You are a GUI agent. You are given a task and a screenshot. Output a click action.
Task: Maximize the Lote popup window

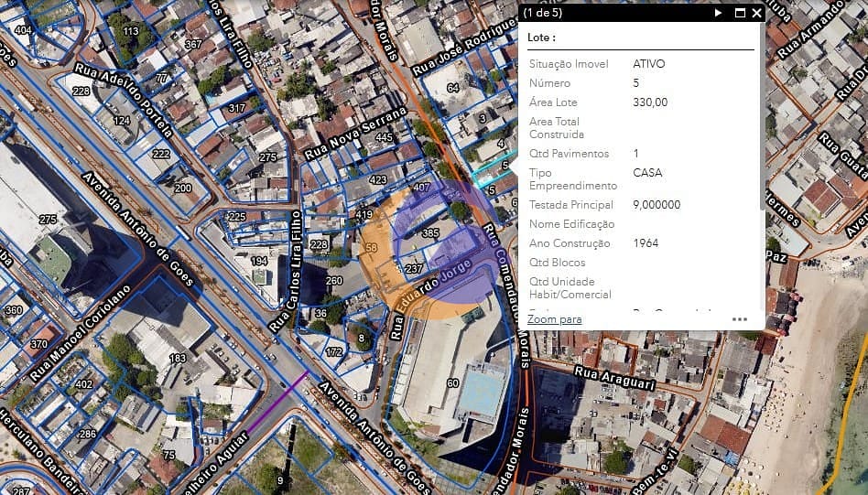point(740,13)
